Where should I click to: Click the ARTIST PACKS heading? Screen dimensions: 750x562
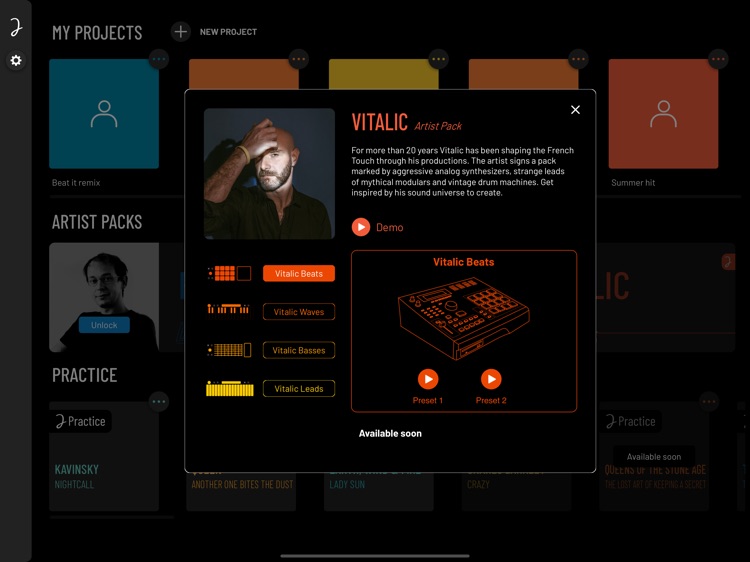click(97, 222)
